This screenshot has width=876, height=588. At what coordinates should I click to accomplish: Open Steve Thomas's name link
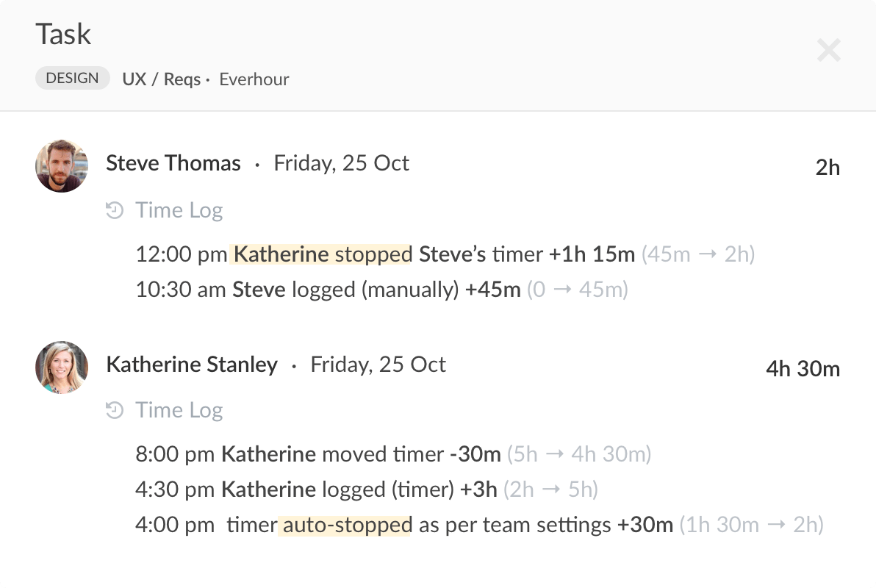(x=173, y=163)
